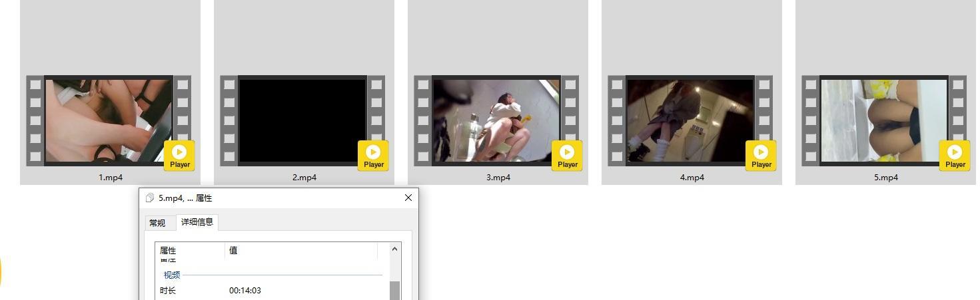The height and width of the screenshot is (300, 980).
Task: Close the 5.mp4 properties dialog
Action: 408,198
